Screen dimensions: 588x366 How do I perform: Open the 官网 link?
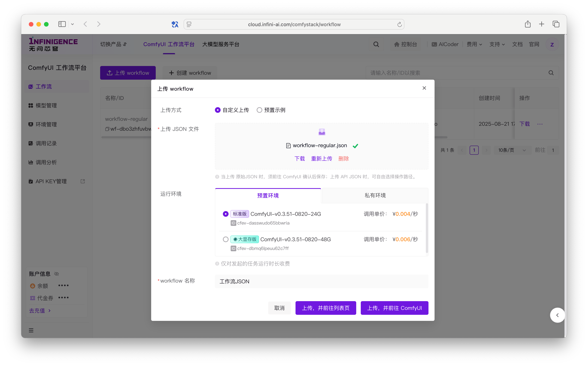(x=534, y=44)
